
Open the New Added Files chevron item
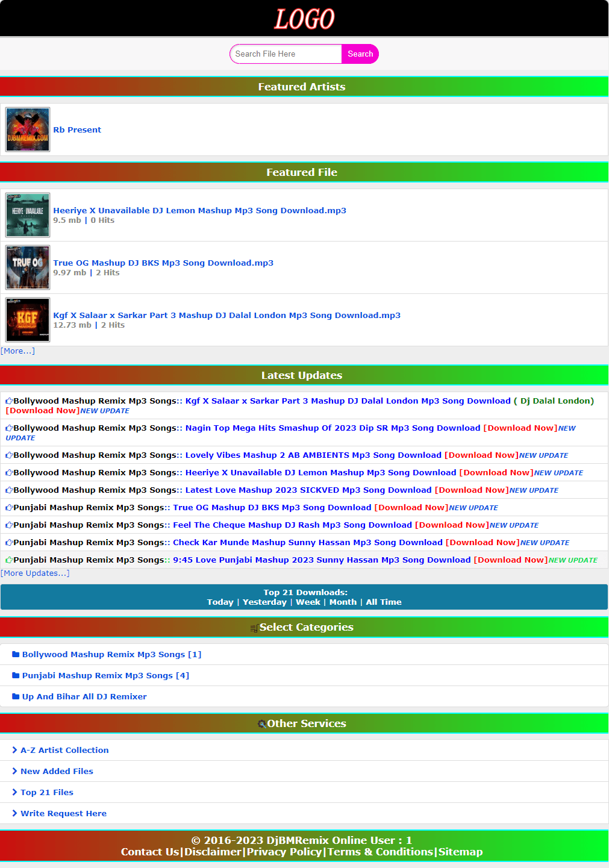pyautogui.click(x=14, y=771)
